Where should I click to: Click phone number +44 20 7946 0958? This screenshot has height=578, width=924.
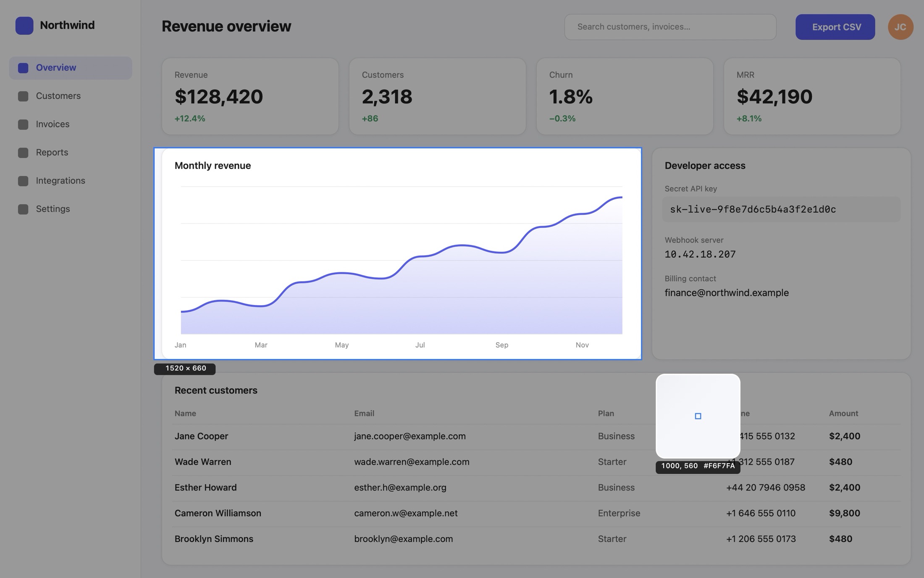(x=765, y=488)
